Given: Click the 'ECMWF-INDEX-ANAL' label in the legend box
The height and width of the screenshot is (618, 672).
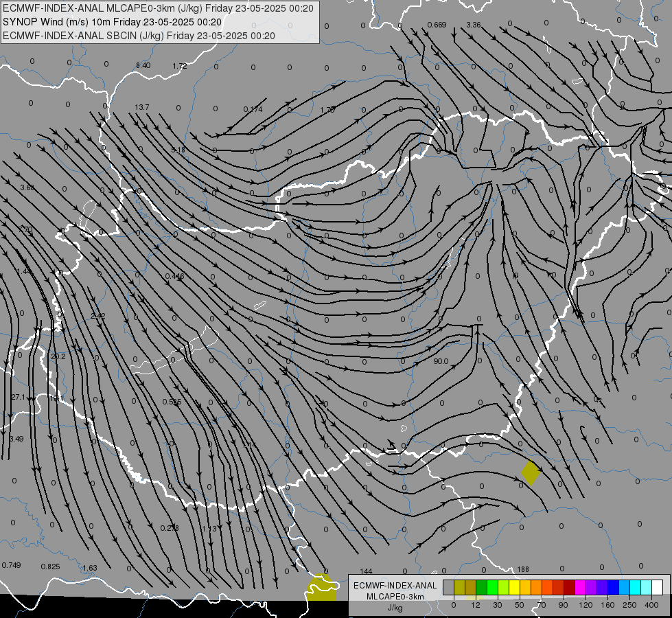Looking at the screenshot, I should coord(395,586).
